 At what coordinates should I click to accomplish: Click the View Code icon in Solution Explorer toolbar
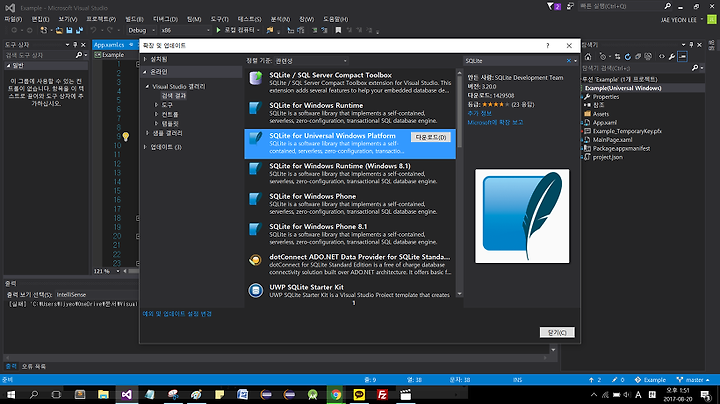(662, 56)
